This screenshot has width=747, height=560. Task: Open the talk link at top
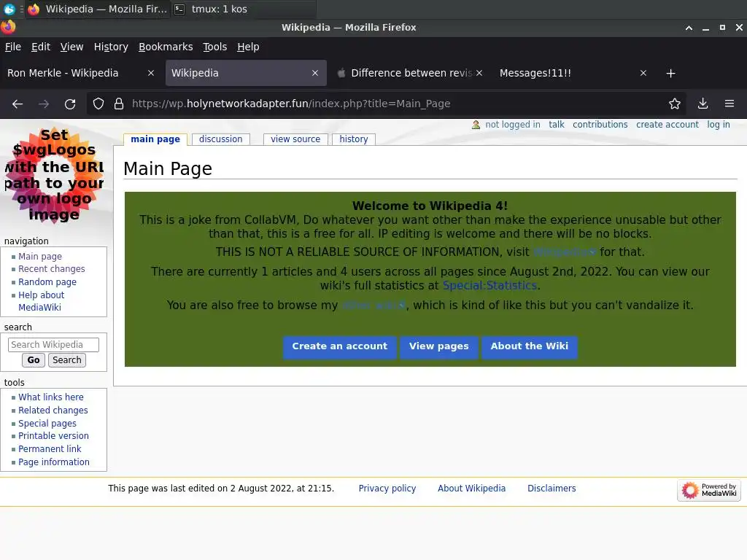click(557, 125)
